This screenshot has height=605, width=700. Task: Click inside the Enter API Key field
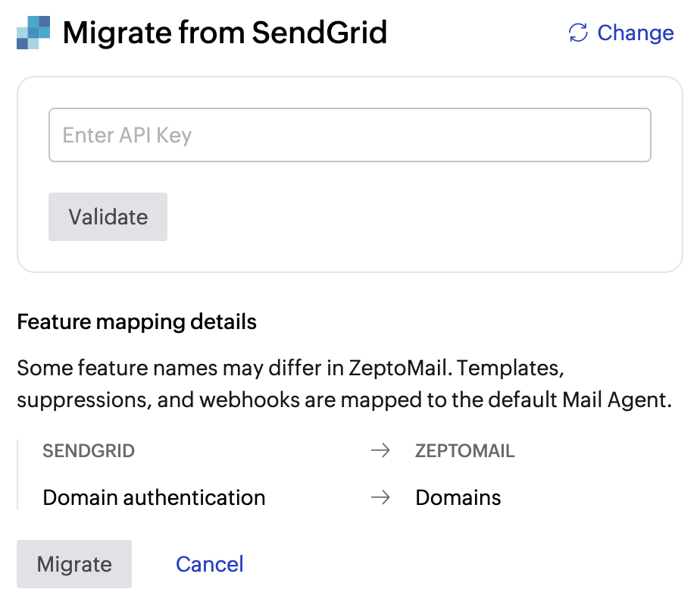pos(350,135)
